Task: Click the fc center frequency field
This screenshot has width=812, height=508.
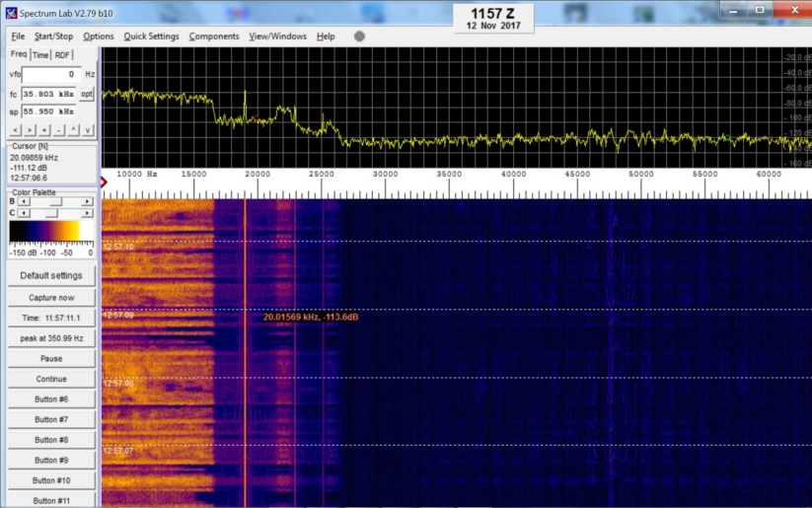Action: tap(48, 94)
